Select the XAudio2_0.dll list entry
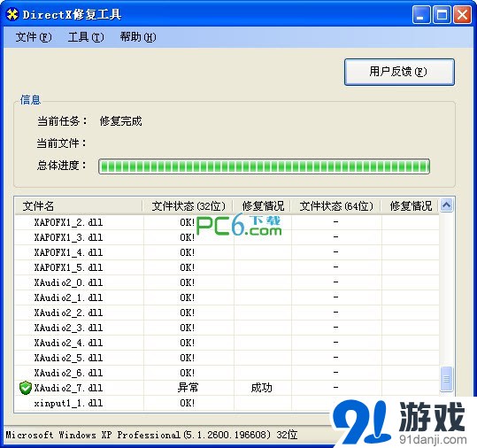 [x=68, y=282]
